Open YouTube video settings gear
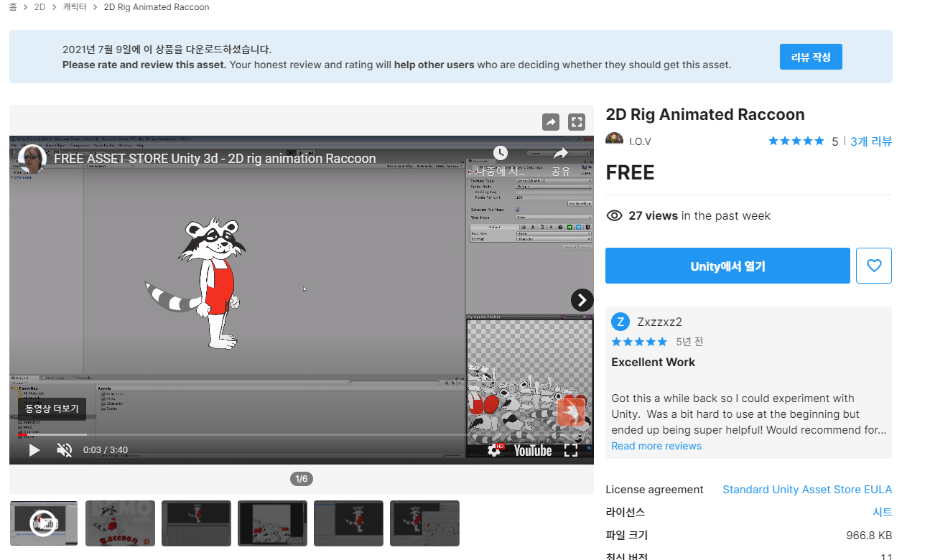Viewport: 930px width, 560px height. [x=494, y=450]
